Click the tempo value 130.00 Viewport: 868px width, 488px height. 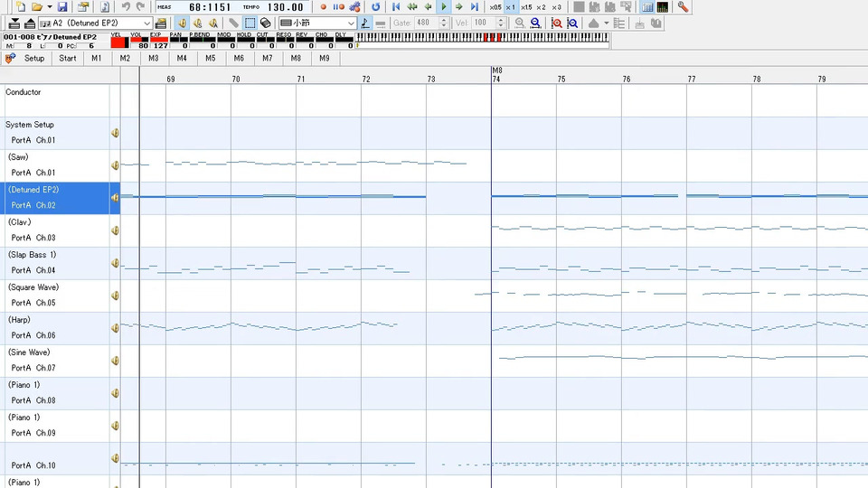click(x=285, y=7)
